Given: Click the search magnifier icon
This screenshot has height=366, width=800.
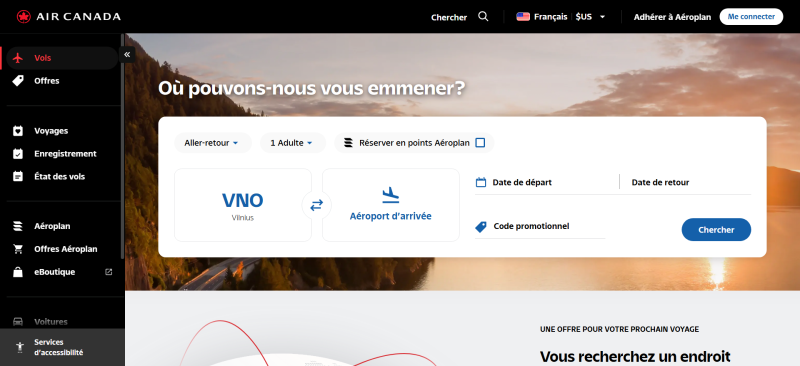Looking at the screenshot, I should point(483,16).
